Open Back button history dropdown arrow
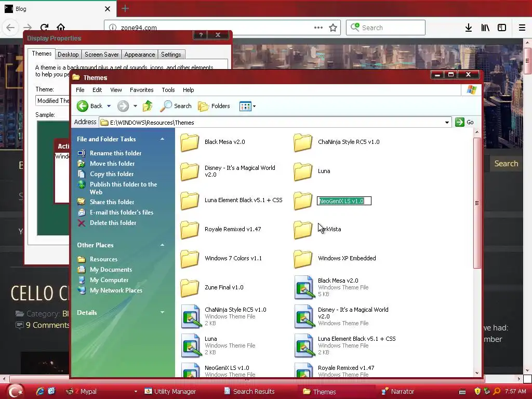 pos(109,106)
